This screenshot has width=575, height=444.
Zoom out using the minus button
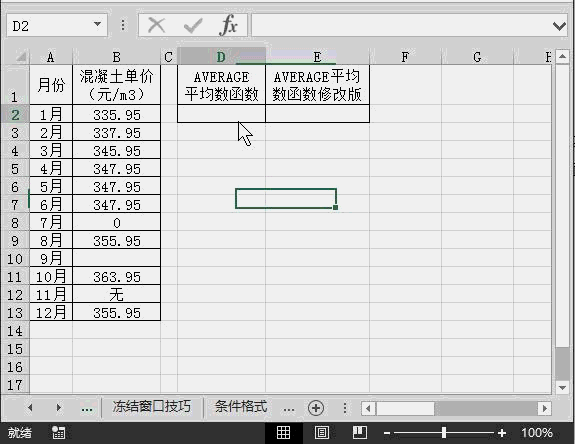387,433
